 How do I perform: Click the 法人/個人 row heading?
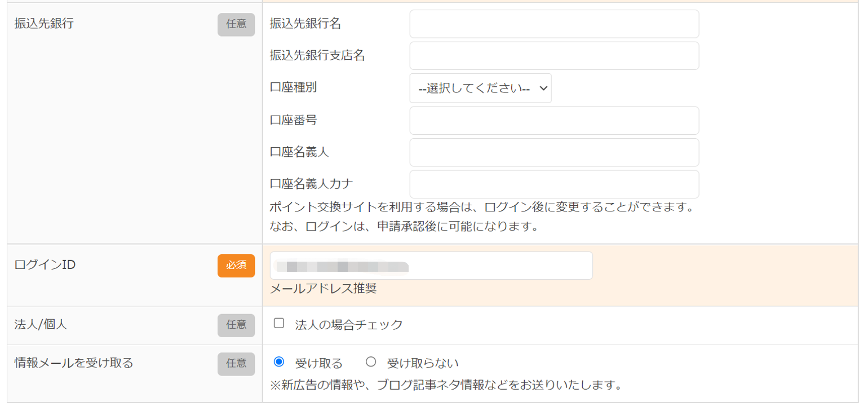pyautogui.click(x=41, y=325)
